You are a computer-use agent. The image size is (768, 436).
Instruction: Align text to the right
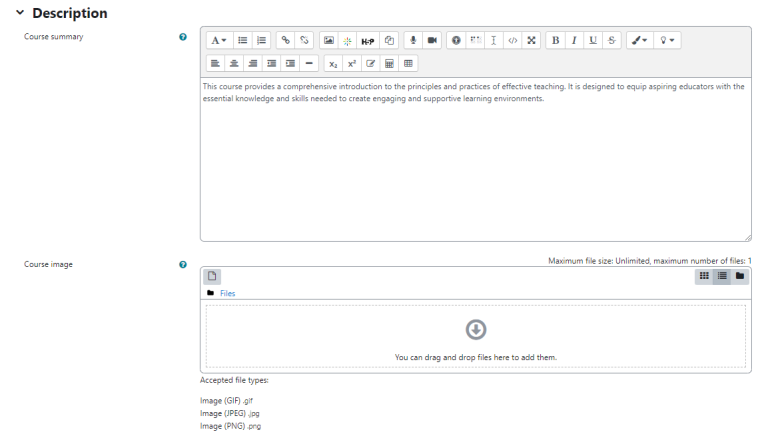coord(253,63)
